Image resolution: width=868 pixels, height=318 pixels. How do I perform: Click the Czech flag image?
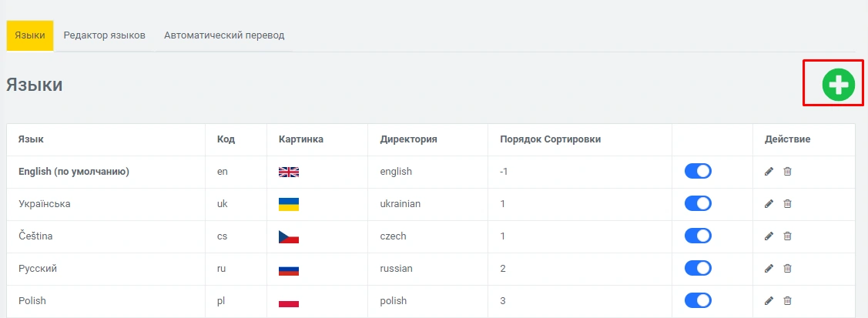(x=288, y=236)
